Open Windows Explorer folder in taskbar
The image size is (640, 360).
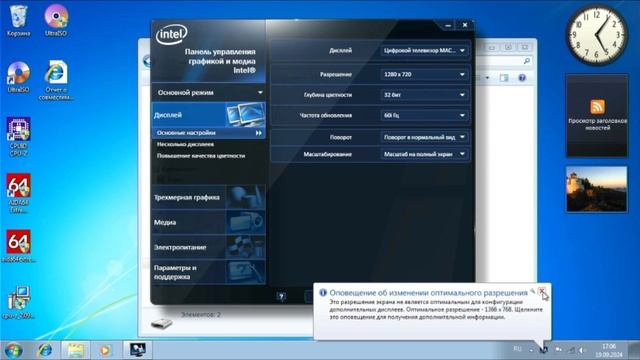pos(75,350)
